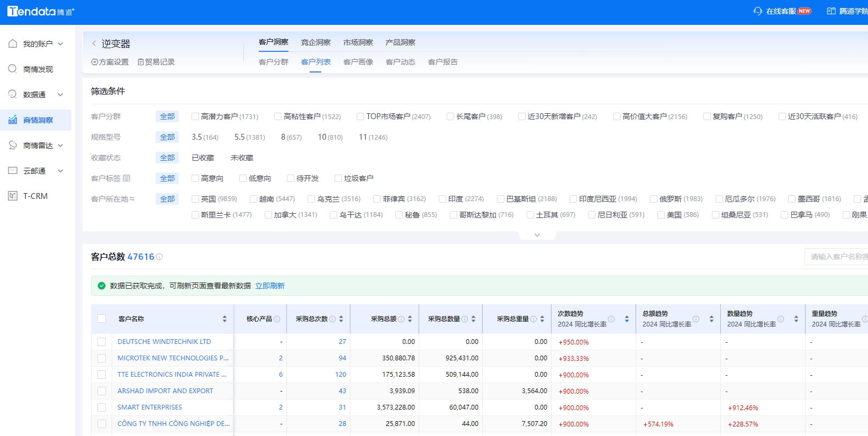The width and height of the screenshot is (868, 436).
Task: Click the 在线客服 headset icon
Action: click(x=757, y=11)
